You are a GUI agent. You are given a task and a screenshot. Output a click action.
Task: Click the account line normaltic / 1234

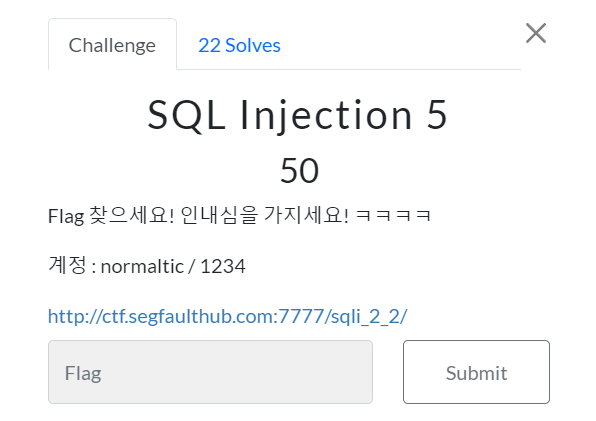pos(147,266)
